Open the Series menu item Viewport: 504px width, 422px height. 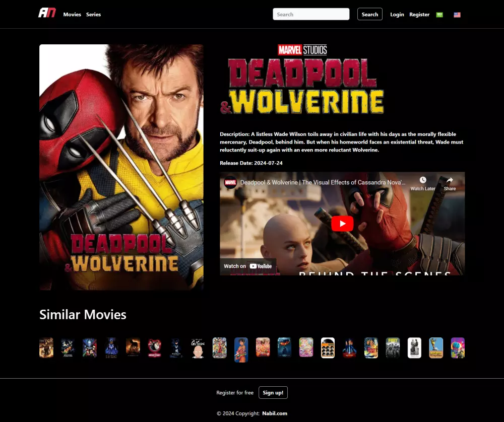(x=93, y=15)
